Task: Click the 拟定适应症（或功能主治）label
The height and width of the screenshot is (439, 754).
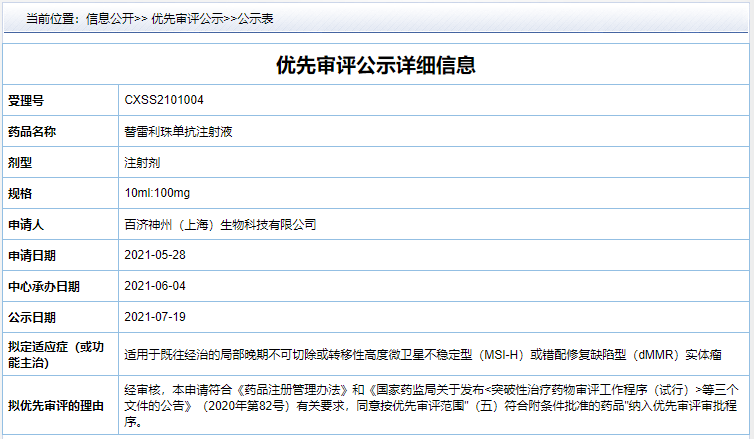Action: tap(56, 354)
